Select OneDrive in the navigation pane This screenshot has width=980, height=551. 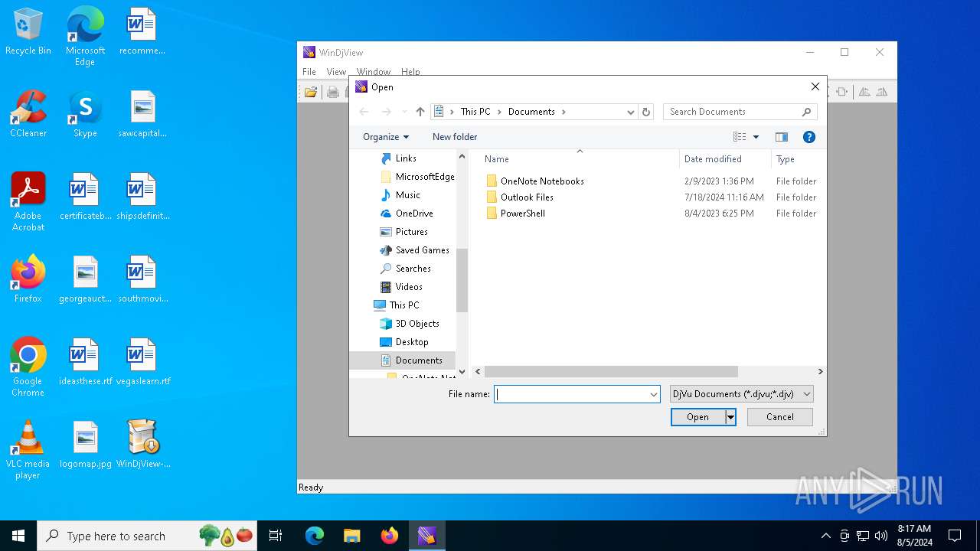tap(414, 214)
